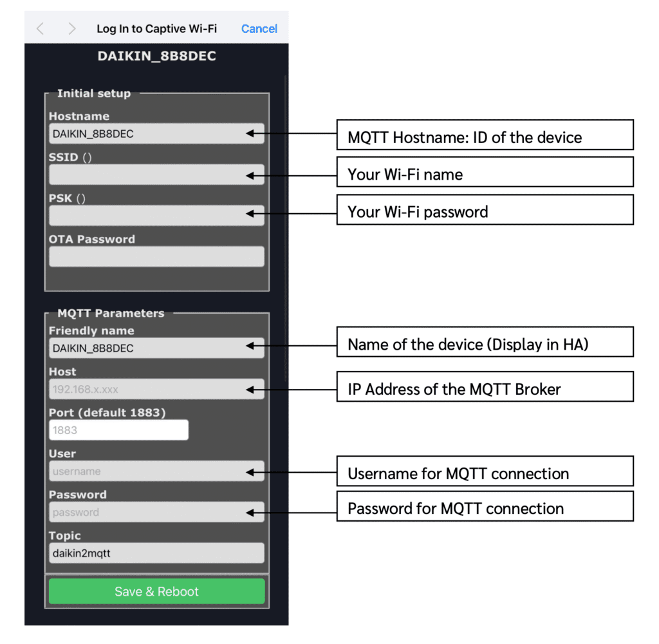Select the Port number field

(118, 430)
